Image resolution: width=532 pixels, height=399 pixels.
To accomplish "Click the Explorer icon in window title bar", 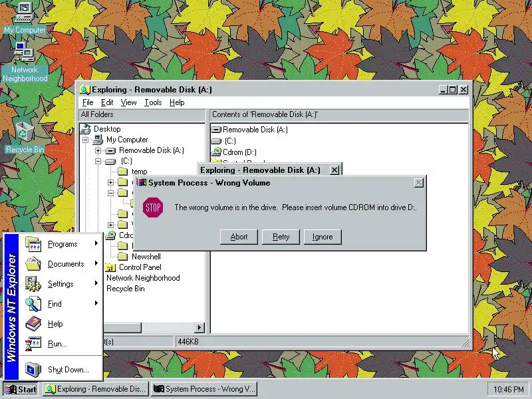I will click(x=85, y=90).
